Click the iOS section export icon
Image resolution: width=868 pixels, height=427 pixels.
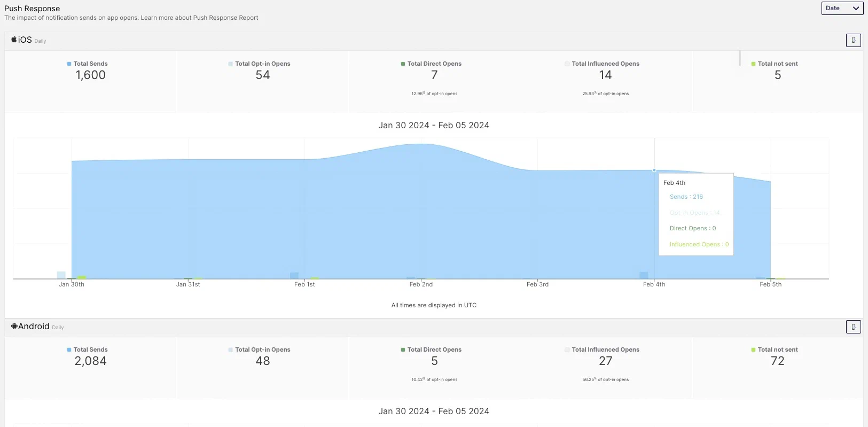[x=853, y=40]
